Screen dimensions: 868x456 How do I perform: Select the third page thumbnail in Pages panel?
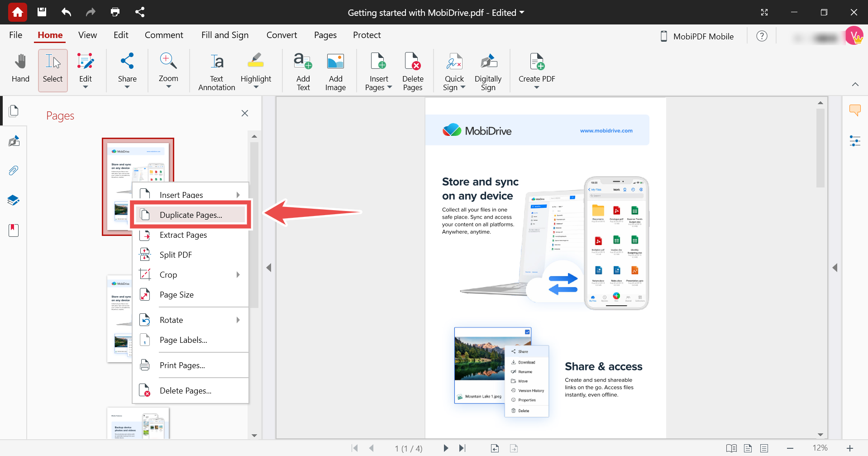point(138,423)
